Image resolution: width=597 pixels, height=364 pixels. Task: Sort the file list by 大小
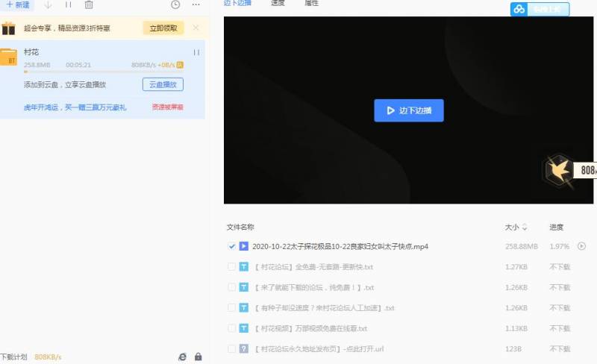(516, 227)
